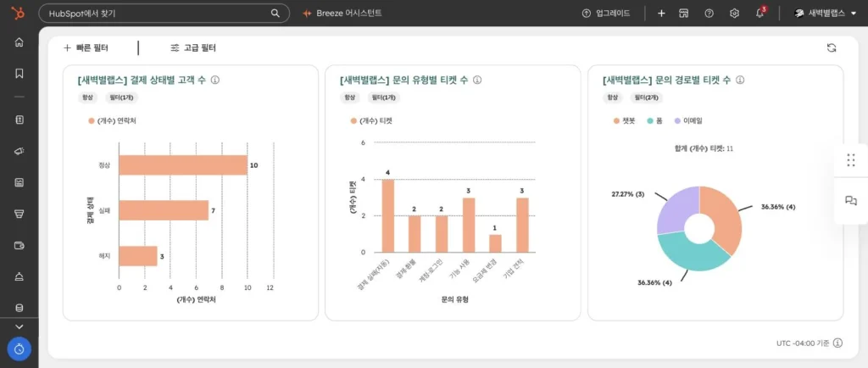Expand the sidebar with the down chevron
This screenshot has height=368, width=868.
[19, 327]
